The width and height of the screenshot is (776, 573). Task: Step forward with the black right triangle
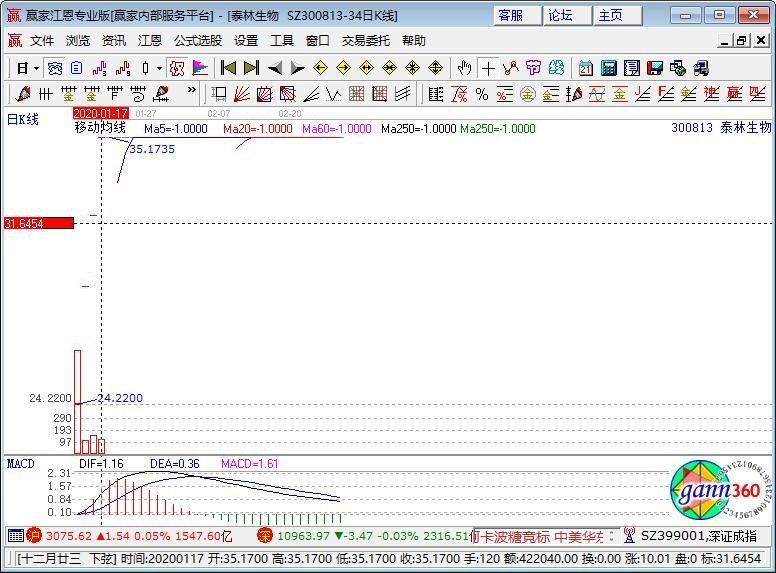coord(297,68)
